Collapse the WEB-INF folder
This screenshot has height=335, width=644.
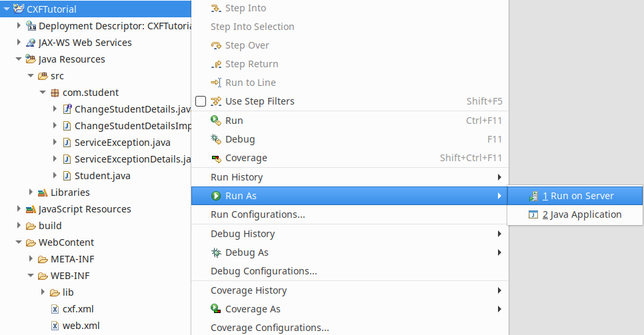coord(31,276)
